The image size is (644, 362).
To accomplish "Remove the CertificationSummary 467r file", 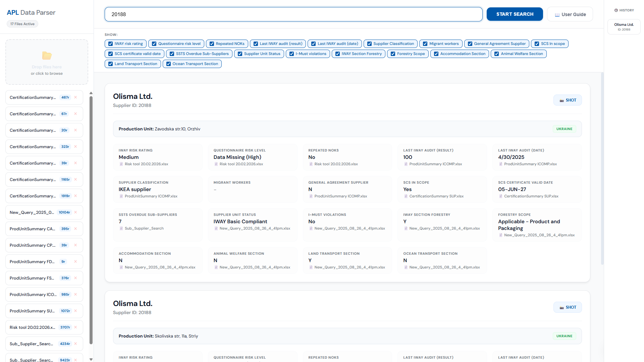I will click(75, 98).
